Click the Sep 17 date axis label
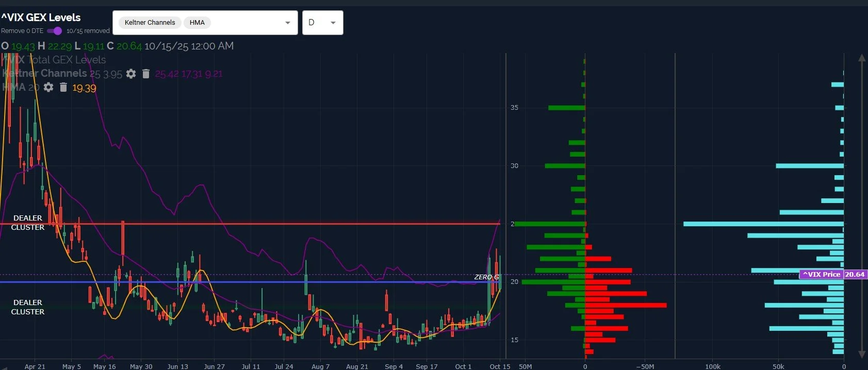868x370 pixels. point(427,366)
